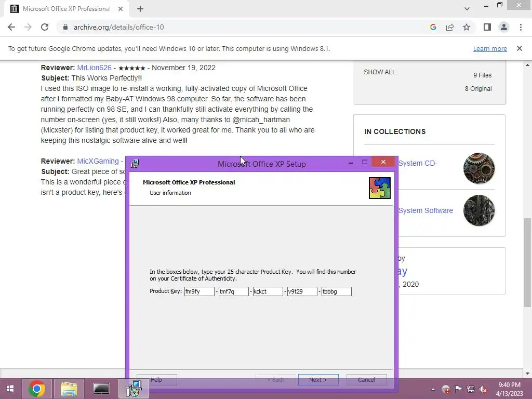Show hidden tray icons arrow
The image size is (532, 399).
pos(433,389)
